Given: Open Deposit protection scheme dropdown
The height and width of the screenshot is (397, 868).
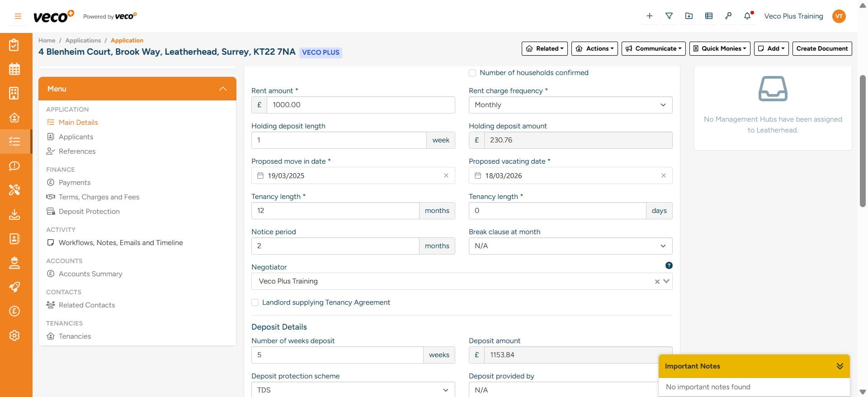Looking at the screenshot, I should tap(353, 390).
